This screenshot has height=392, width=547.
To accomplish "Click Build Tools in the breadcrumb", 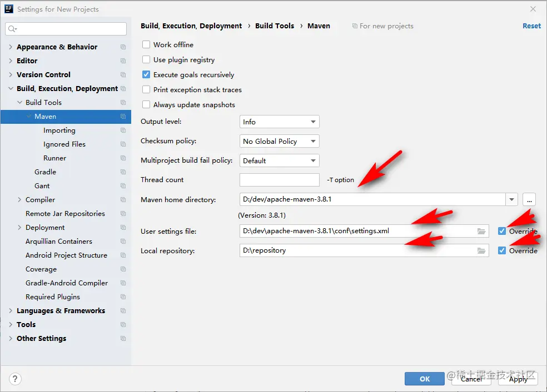I will point(275,26).
